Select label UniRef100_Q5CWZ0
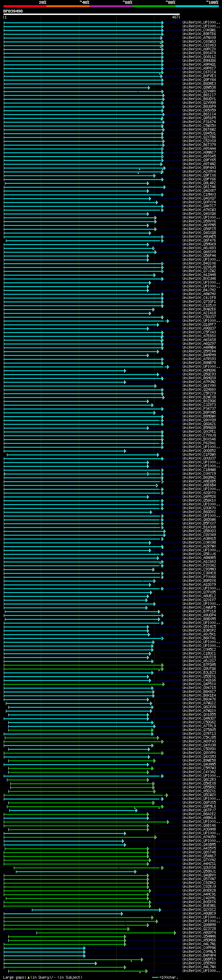This screenshot has width=222, height=980. pos(199,795)
